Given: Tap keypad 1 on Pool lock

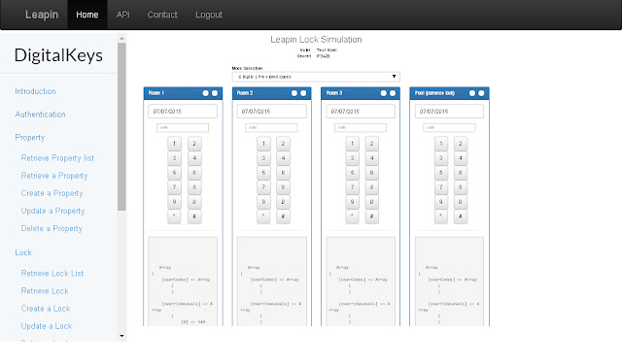Looking at the screenshot, I should click(x=441, y=144).
